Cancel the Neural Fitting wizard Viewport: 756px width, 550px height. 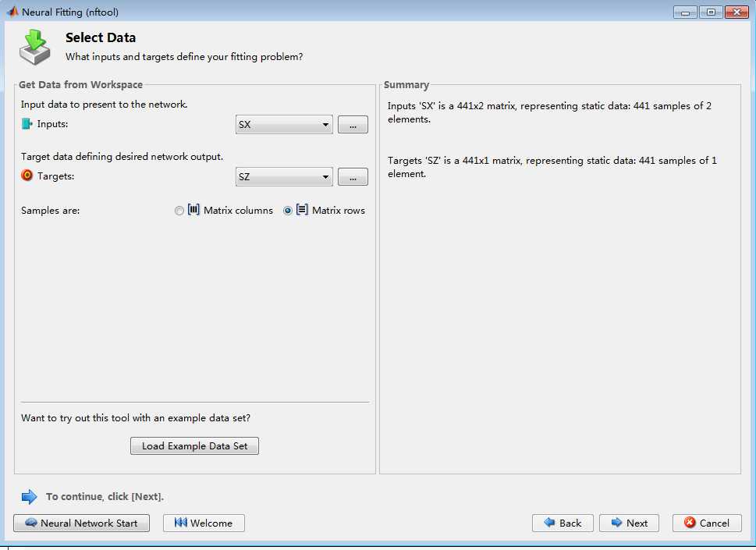707,523
